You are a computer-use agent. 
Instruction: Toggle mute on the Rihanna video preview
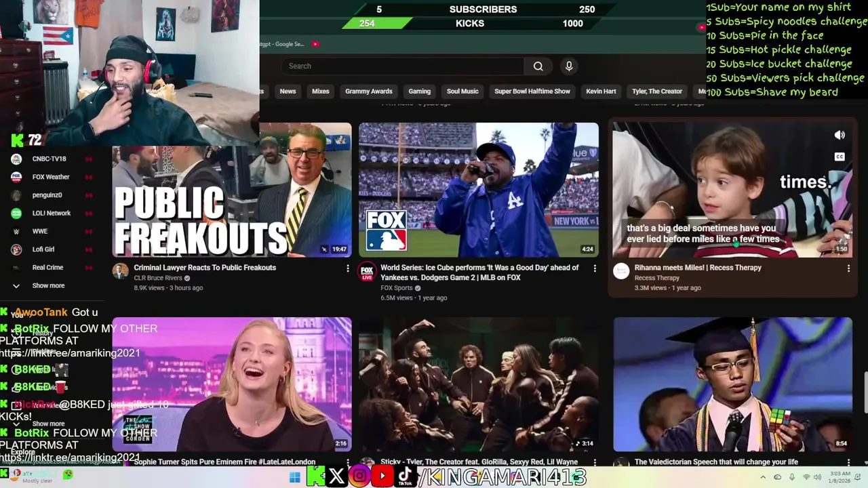pos(840,135)
